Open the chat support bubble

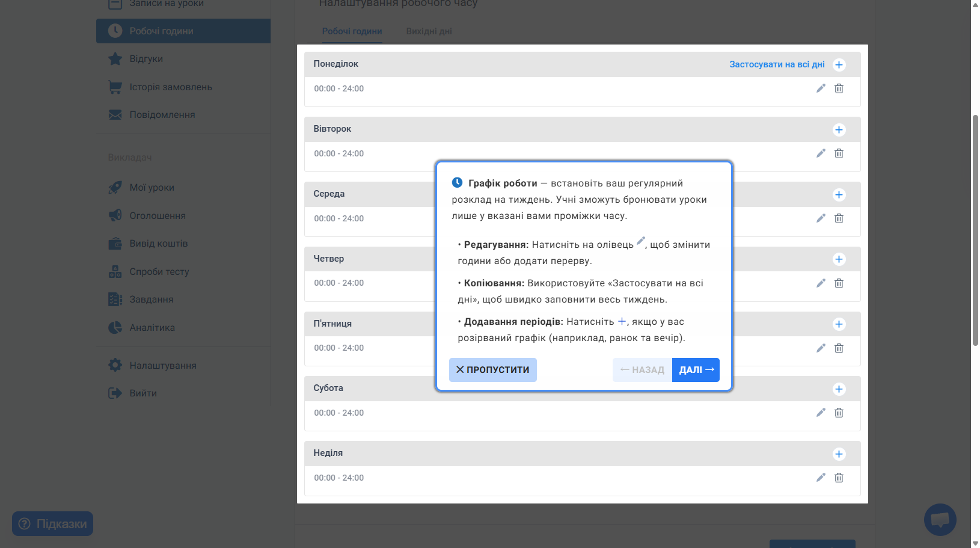[940, 520]
